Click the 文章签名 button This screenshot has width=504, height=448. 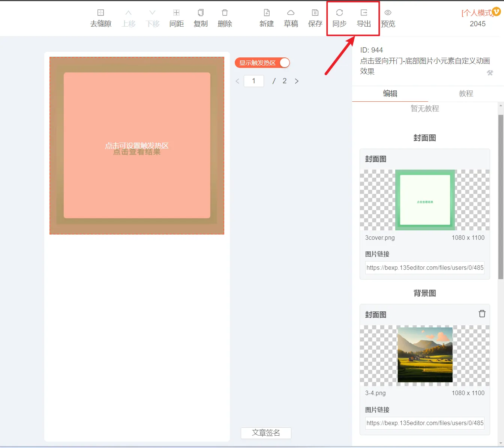(x=266, y=433)
